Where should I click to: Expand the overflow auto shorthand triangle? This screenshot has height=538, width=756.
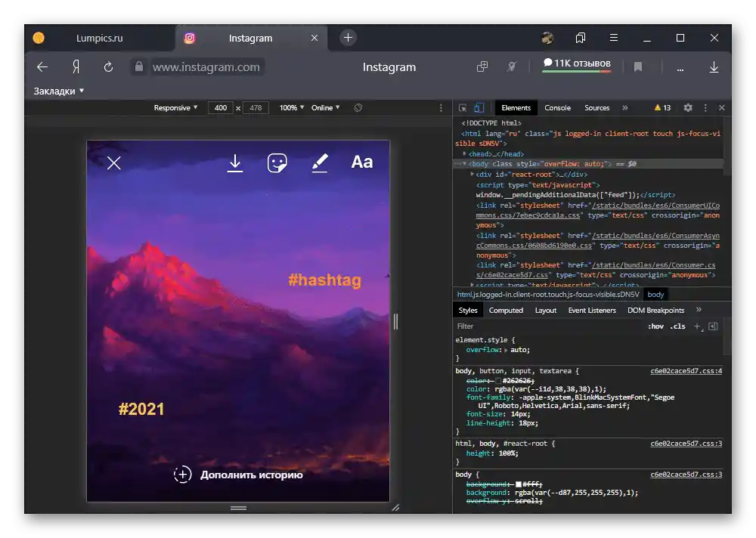[506, 350]
